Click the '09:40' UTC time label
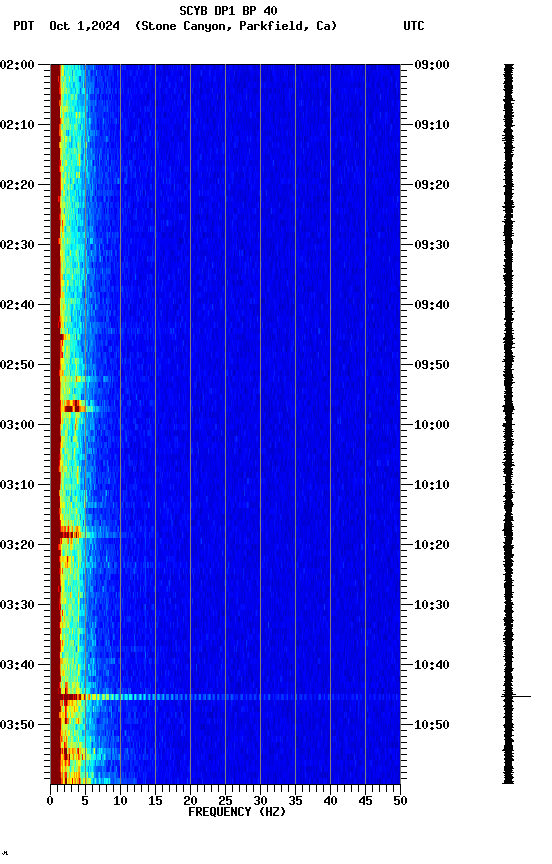The image size is (552, 864). 432,305
